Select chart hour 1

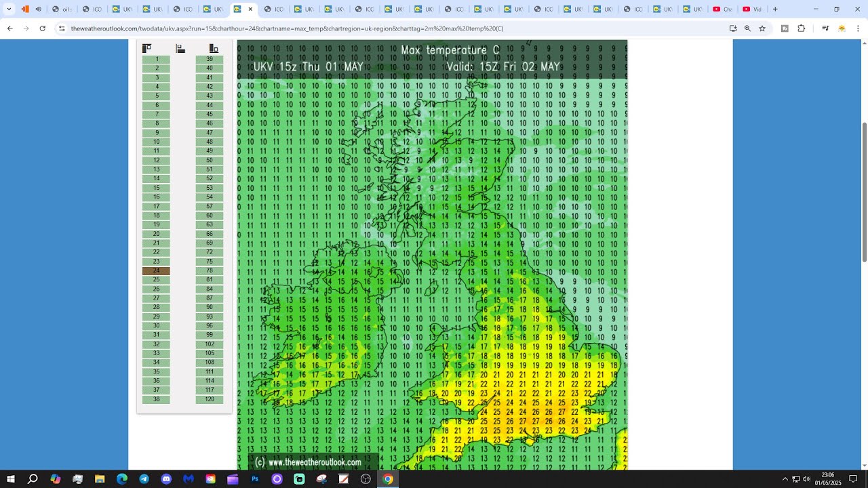[157, 59]
